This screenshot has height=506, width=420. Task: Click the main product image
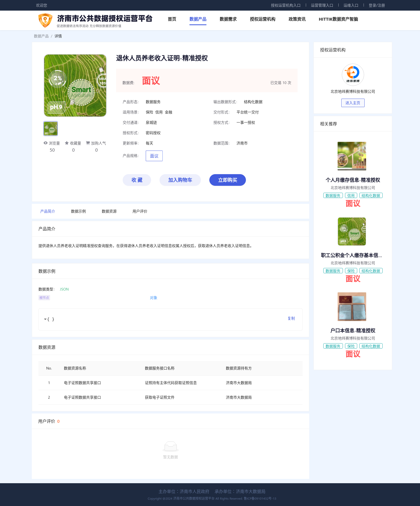tap(75, 85)
